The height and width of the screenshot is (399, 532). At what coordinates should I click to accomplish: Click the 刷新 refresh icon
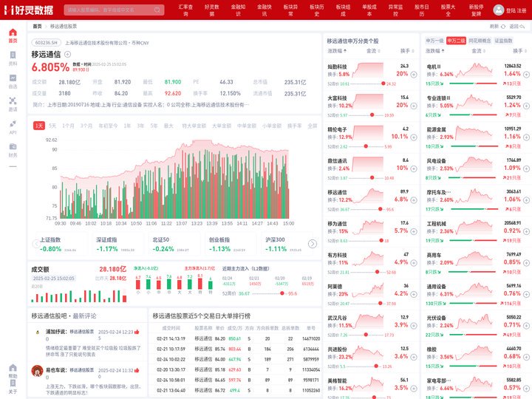point(503,26)
